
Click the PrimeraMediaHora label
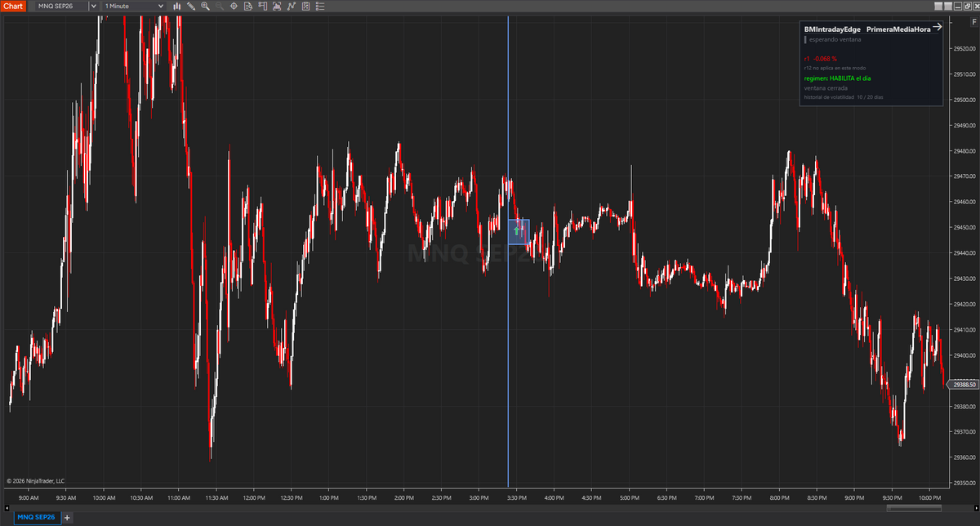click(x=898, y=28)
